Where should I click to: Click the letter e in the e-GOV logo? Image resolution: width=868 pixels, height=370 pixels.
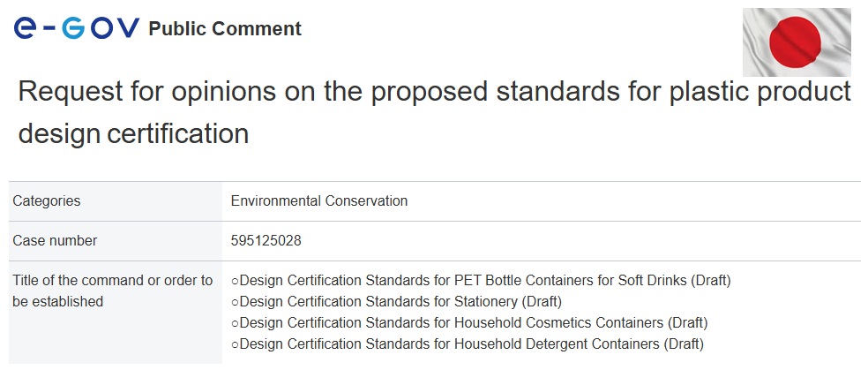25,27
